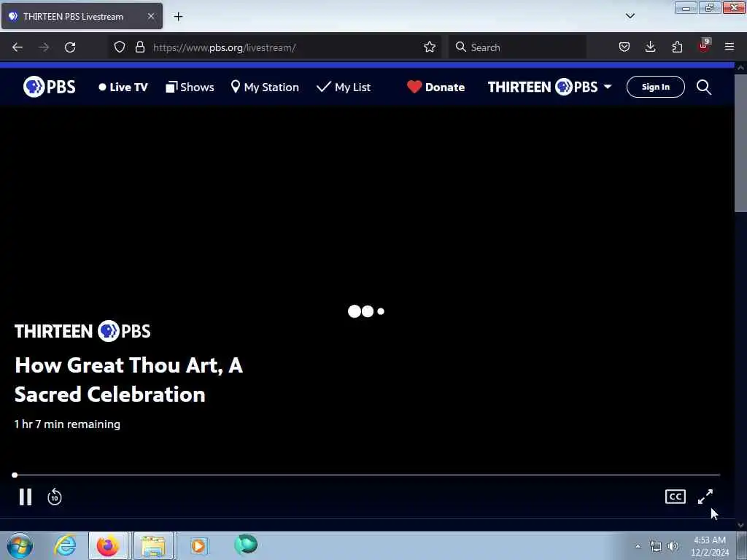
Task: Enter fullscreen video mode
Action: pos(705,497)
